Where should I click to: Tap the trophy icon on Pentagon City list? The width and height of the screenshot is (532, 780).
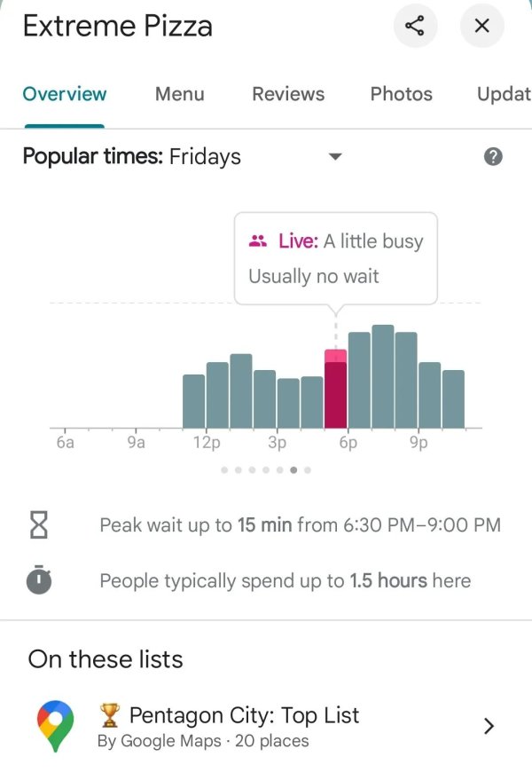pyautogui.click(x=110, y=714)
